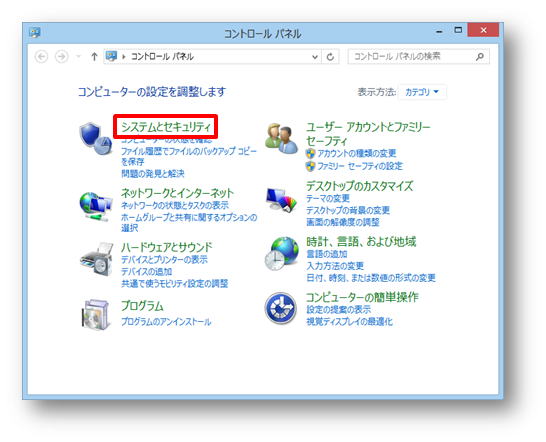Viewport: 546px width, 442px height.
Task: Open テーマの変更 link
Action: tap(328, 199)
